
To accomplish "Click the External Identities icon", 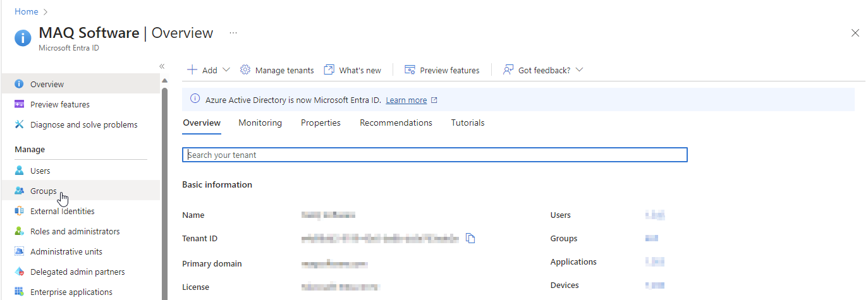I will 19,211.
